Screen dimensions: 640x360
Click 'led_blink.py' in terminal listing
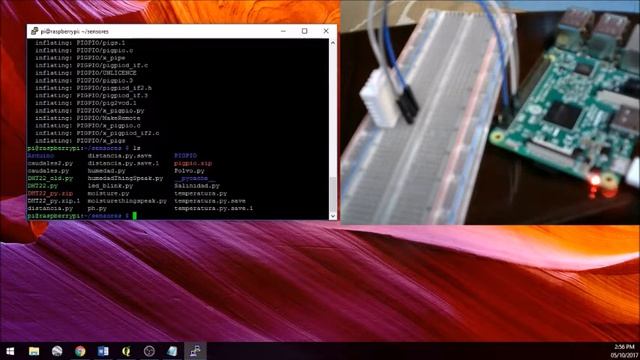coord(110,186)
